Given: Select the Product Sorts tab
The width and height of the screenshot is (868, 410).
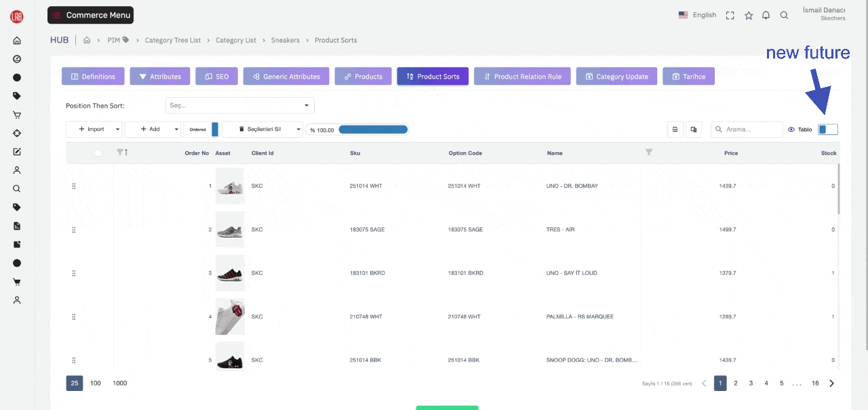Looking at the screenshot, I should point(433,77).
